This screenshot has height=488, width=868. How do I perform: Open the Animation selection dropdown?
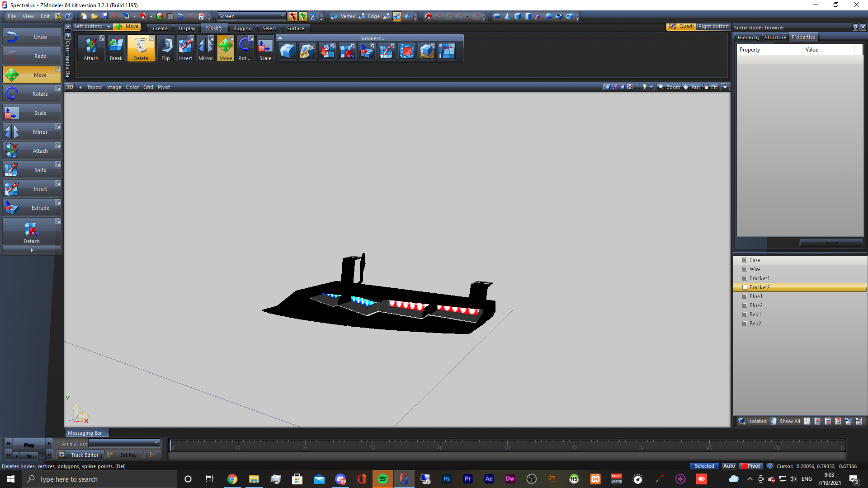pos(124,443)
